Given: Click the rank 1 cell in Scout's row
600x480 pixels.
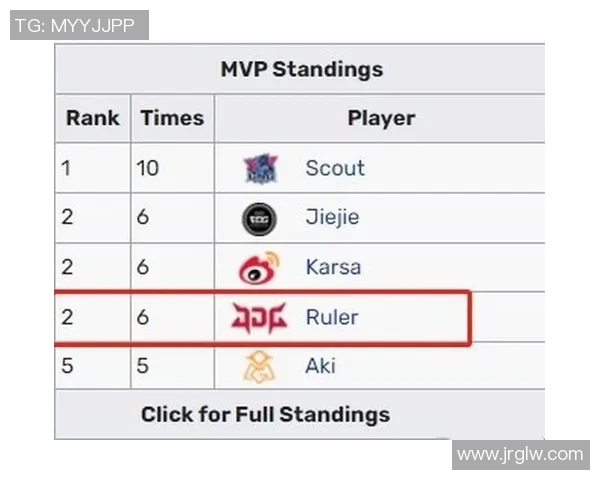Looking at the screenshot, I should click(x=67, y=168).
